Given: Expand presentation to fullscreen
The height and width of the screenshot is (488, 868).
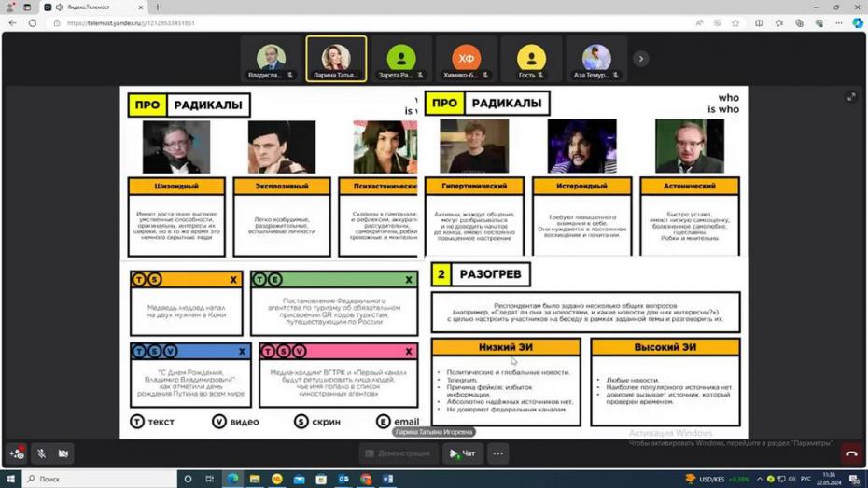Looking at the screenshot, I should 851,97.
